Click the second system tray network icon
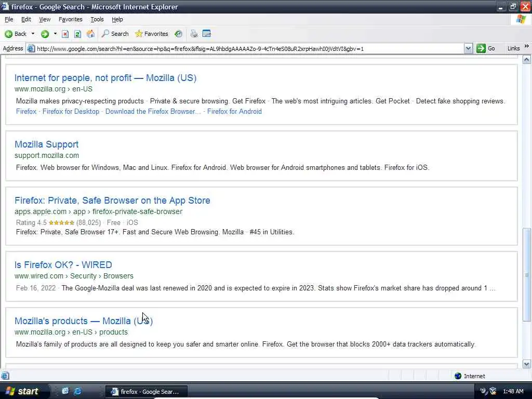The width and height of the screenshot is (532, 399). 493,391
